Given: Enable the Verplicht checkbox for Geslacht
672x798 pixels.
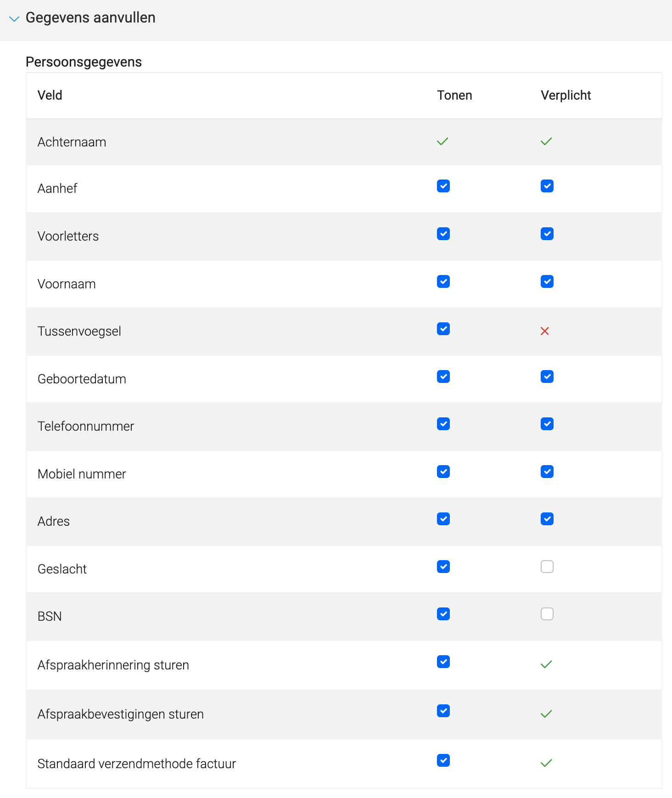Looking at the screenshot, I should [x=547, y=567].
